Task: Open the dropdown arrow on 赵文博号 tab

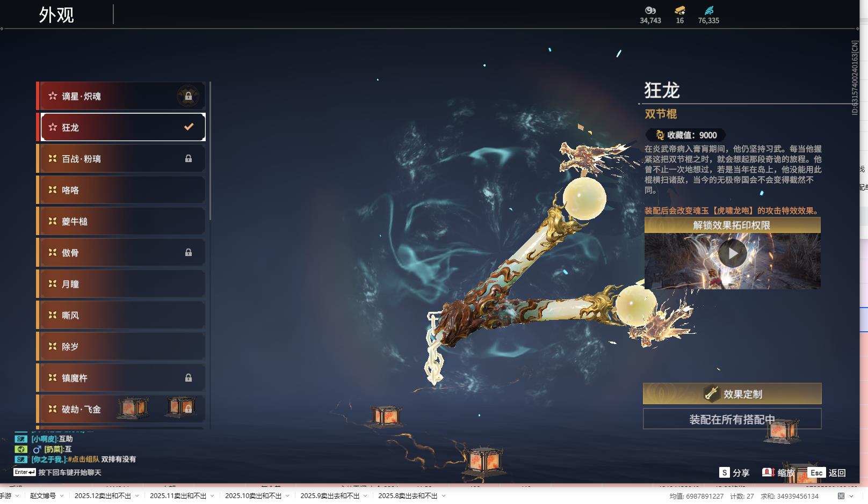Action: (62, 496)
